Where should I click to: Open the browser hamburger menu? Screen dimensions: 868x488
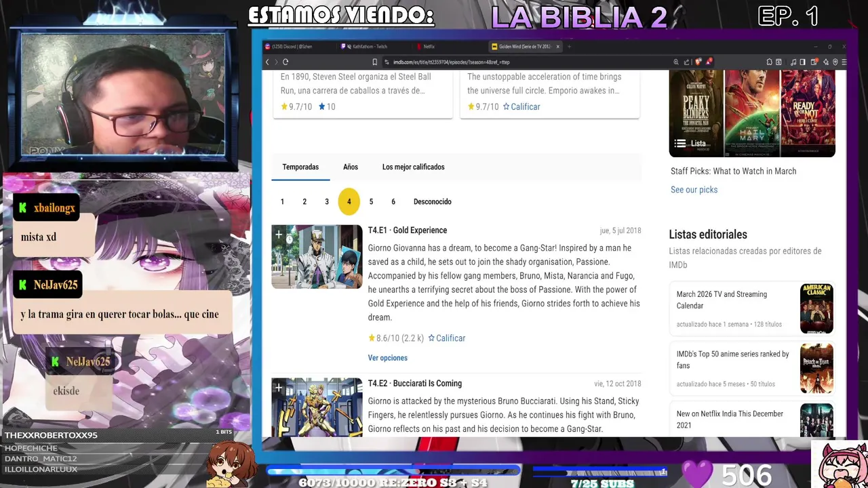tap(844, 62)
